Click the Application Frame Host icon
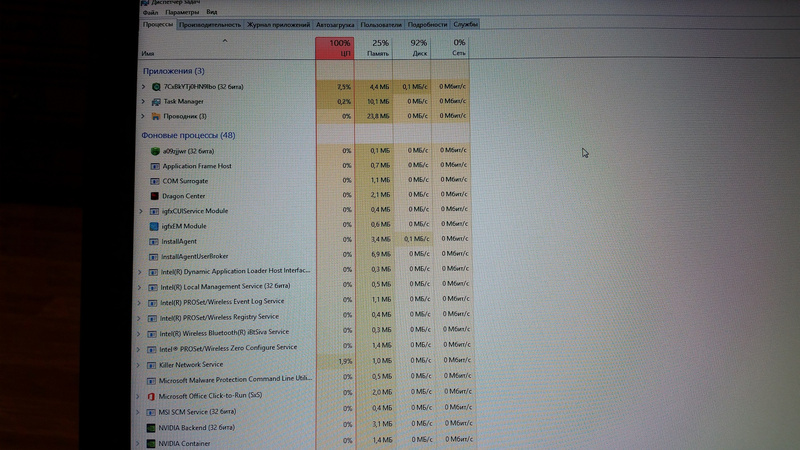 pos(155,166)
